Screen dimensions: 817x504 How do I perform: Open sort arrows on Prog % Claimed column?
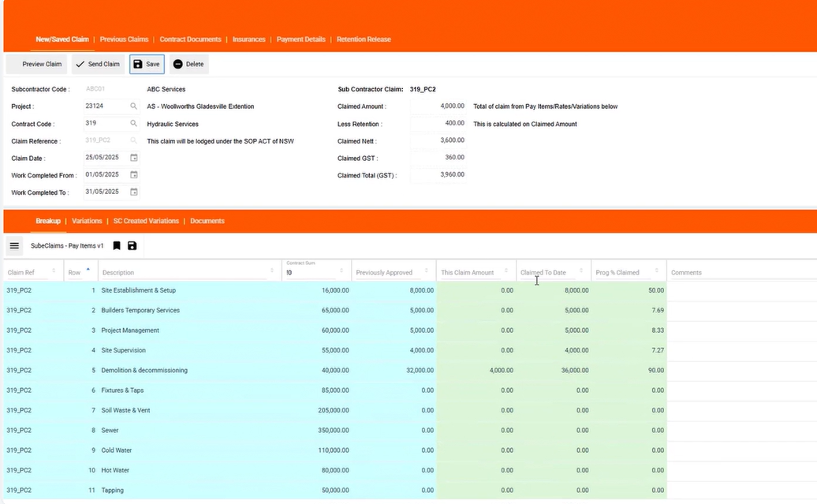pos(658,270)
